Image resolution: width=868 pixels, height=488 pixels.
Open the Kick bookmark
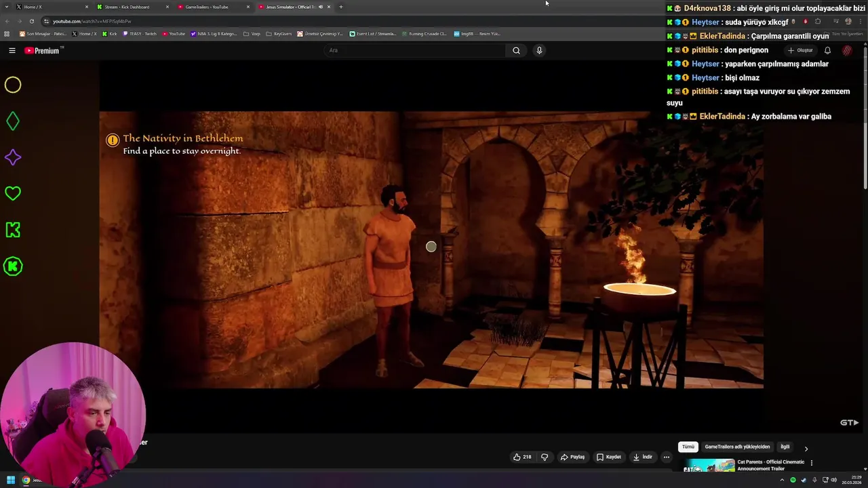point(109,33)
